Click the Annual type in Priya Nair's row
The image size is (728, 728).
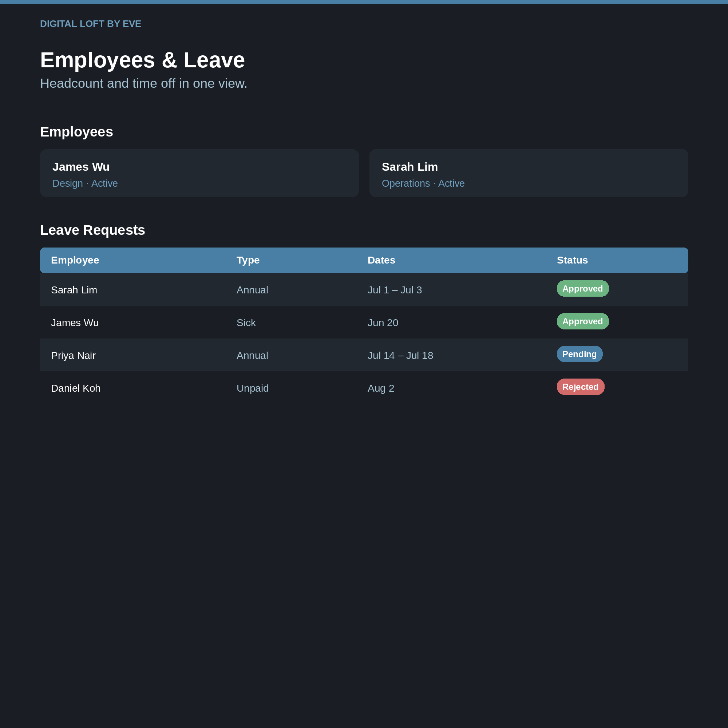[x=253, y=356]
